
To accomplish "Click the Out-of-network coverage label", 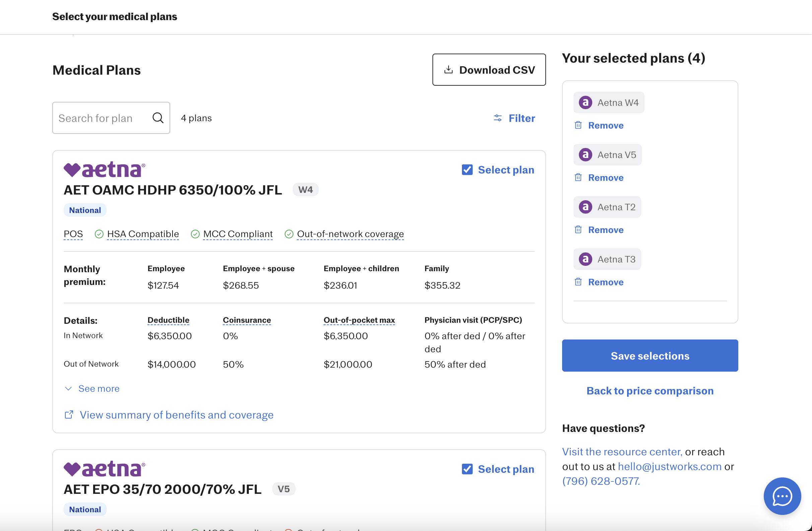I will pyautogui.click(x=350, y=234).
